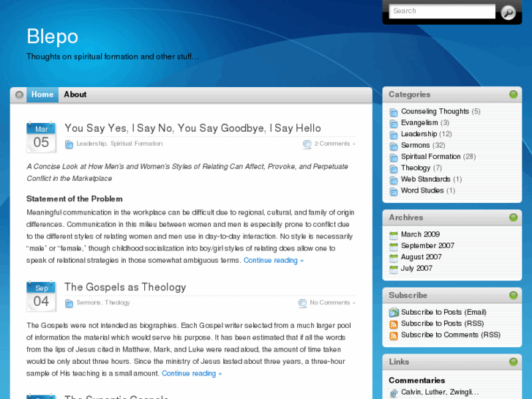Open August 2007 archive
The width and height of the screenshot is (532, 399).
tap(422, 257)
